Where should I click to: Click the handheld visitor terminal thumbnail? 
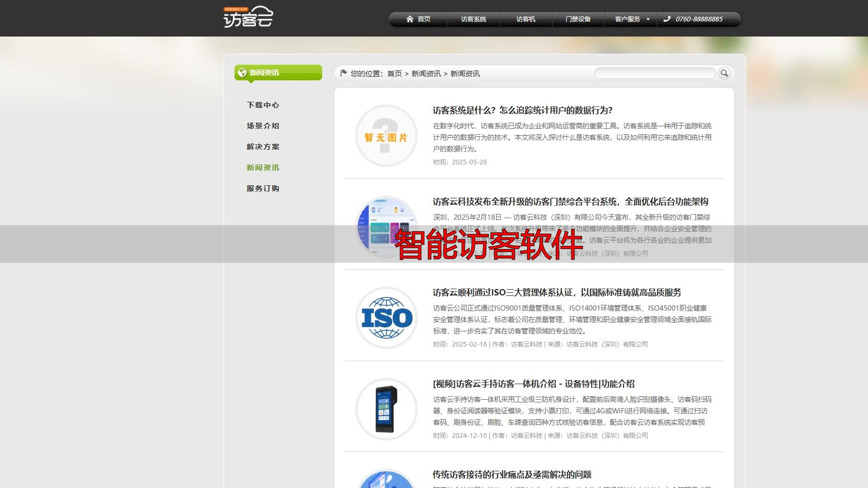click(386, 409)
